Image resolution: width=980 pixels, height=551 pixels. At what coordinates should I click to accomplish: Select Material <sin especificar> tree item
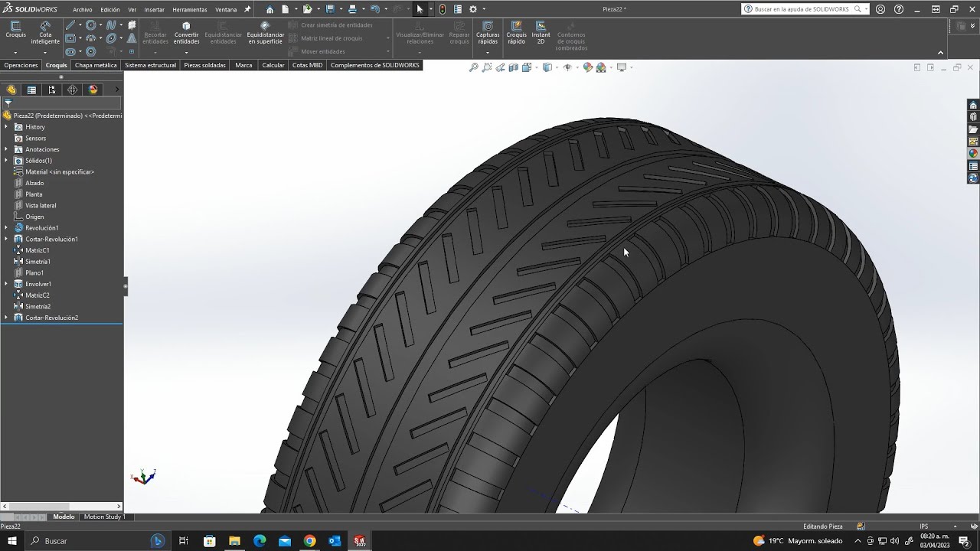click(x=60, y=172)
